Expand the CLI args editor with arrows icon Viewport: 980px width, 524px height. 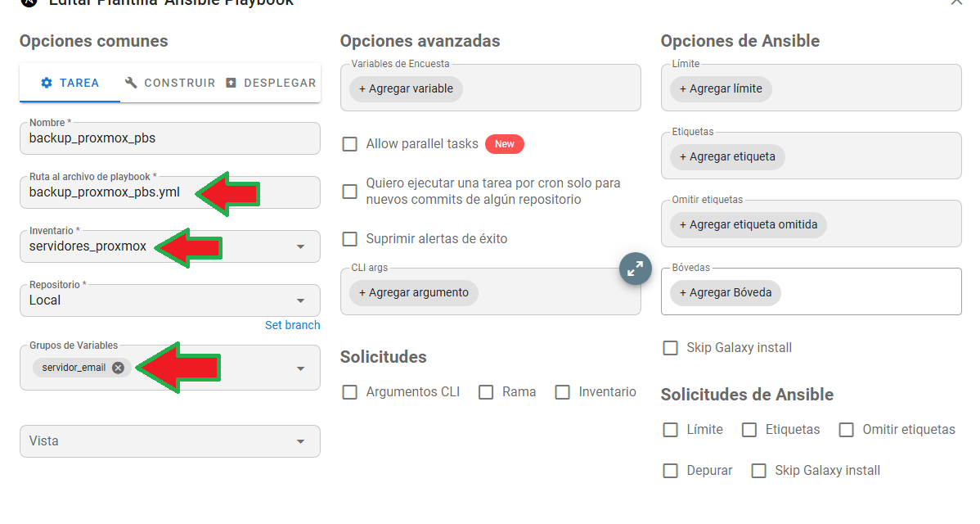pyautogui.click(x=635, y=269)
